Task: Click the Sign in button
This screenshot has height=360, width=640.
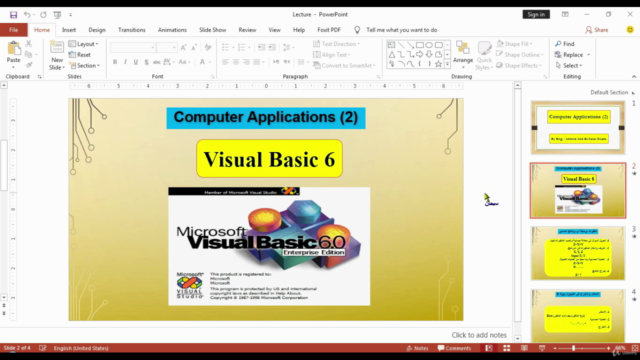Action: click(536, 14)
